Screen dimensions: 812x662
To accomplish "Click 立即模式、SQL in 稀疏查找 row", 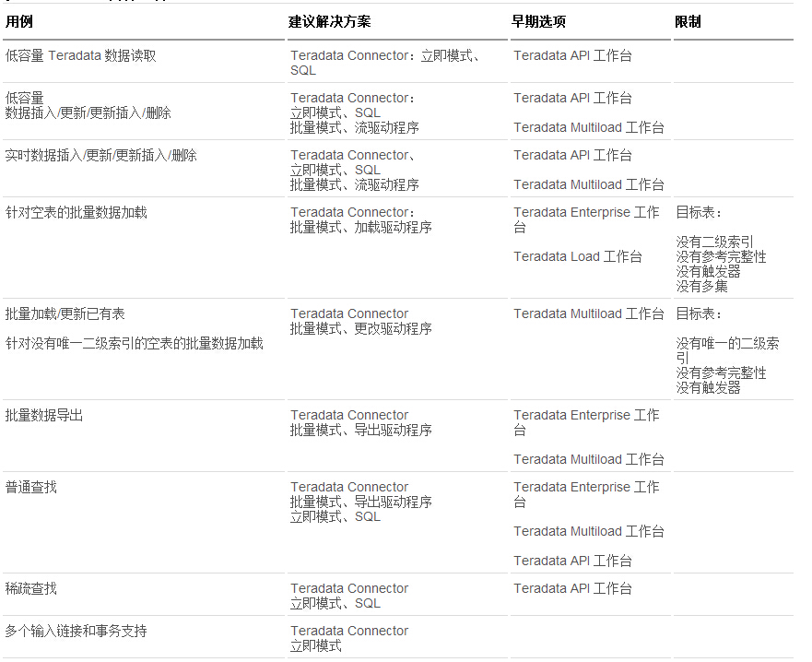I will pyautogui.click(x=335, y=604).
